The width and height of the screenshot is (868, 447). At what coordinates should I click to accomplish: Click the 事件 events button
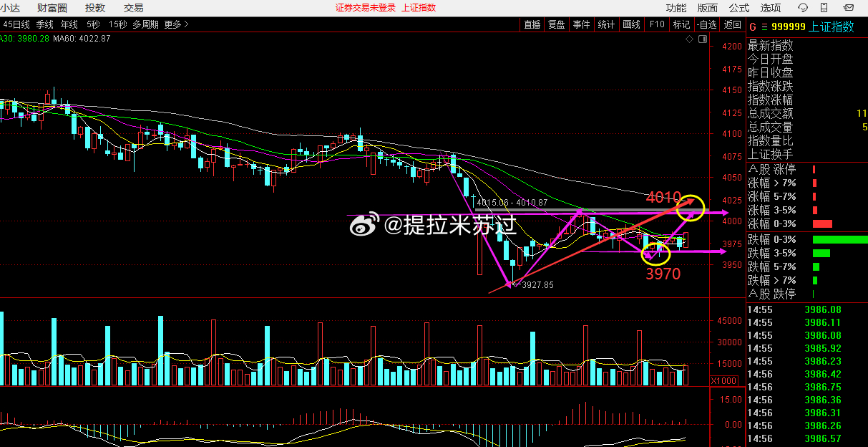tap(582, 24)
